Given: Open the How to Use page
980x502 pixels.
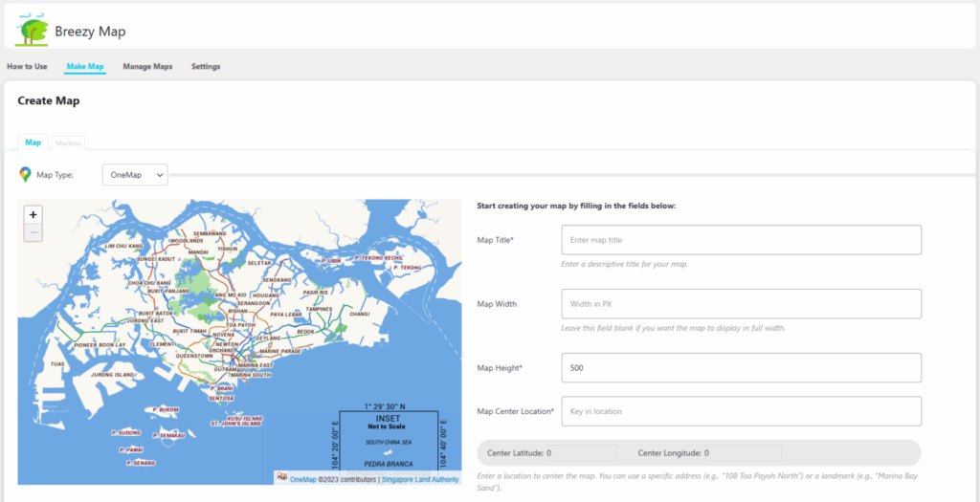Looking at the screenshot, I should coord(27,67).
